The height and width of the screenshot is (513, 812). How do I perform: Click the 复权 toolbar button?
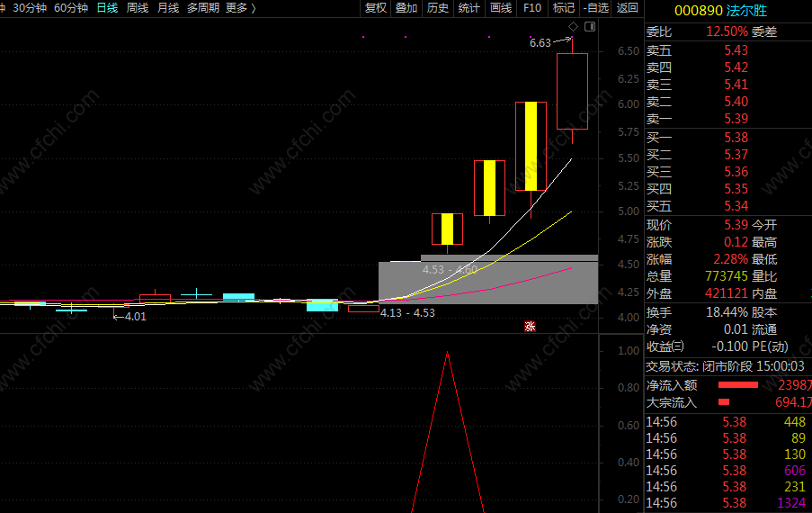[376, 8]
